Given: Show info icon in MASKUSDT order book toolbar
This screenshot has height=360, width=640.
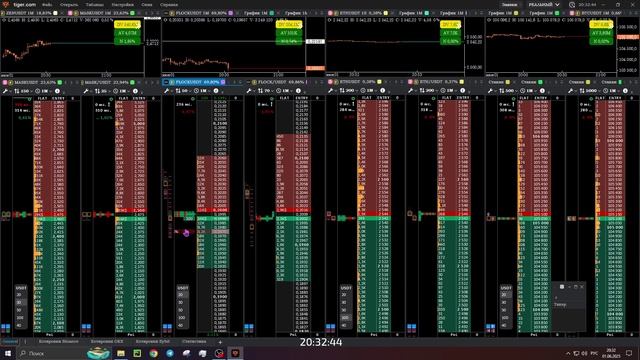Looking at the screenshot, I should (x=57, y=91).
